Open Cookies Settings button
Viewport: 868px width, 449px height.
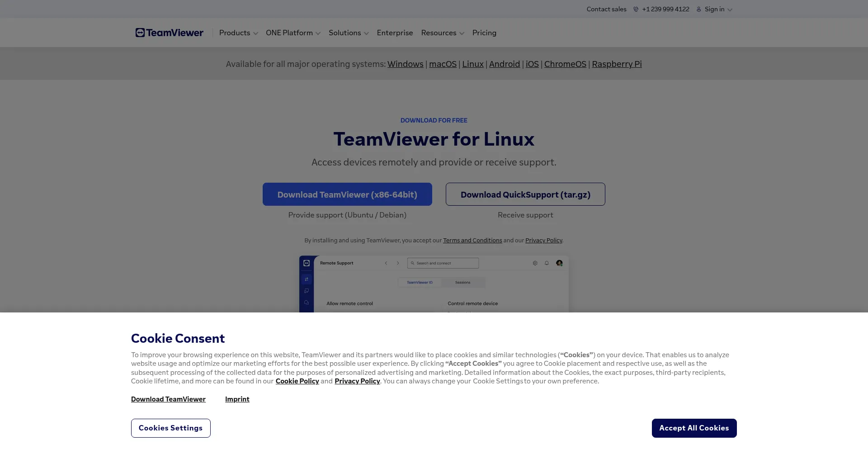[171, 428]
